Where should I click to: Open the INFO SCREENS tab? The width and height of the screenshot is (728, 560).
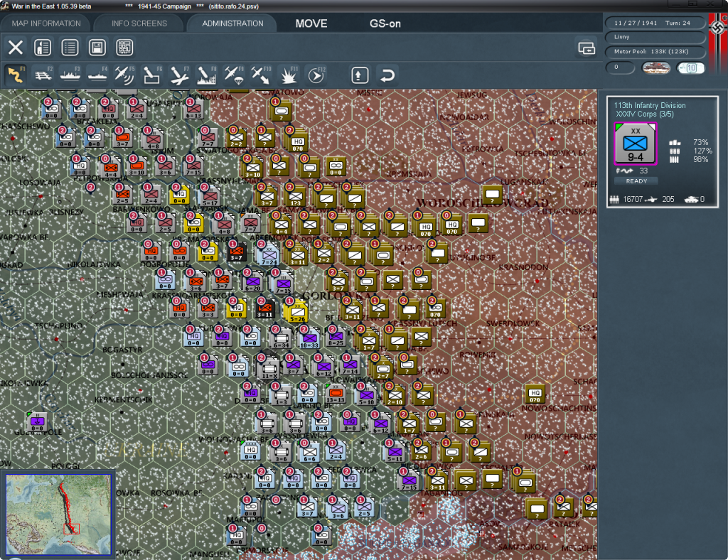(139, 23)
